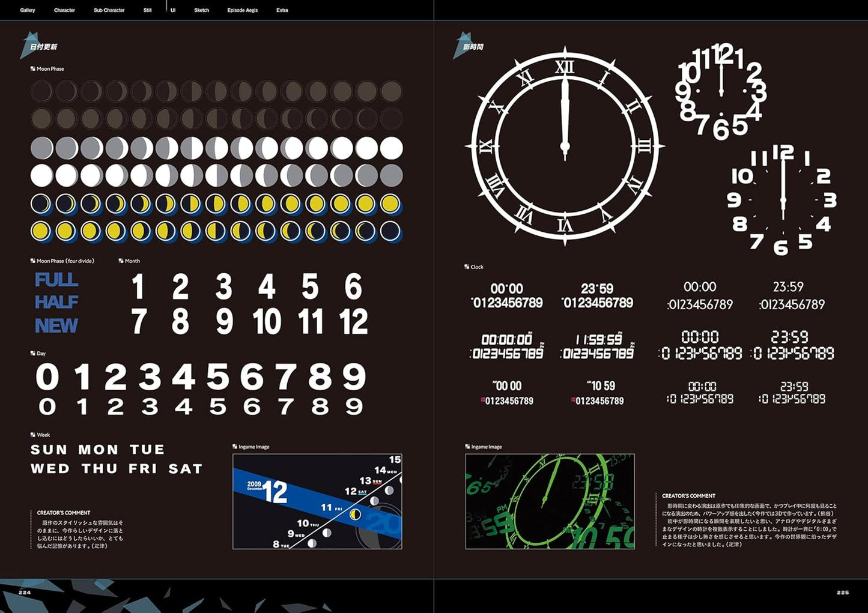Click the large Roman numeral clock face
Screen dimensions: 868x613
(x=564, y=146)
